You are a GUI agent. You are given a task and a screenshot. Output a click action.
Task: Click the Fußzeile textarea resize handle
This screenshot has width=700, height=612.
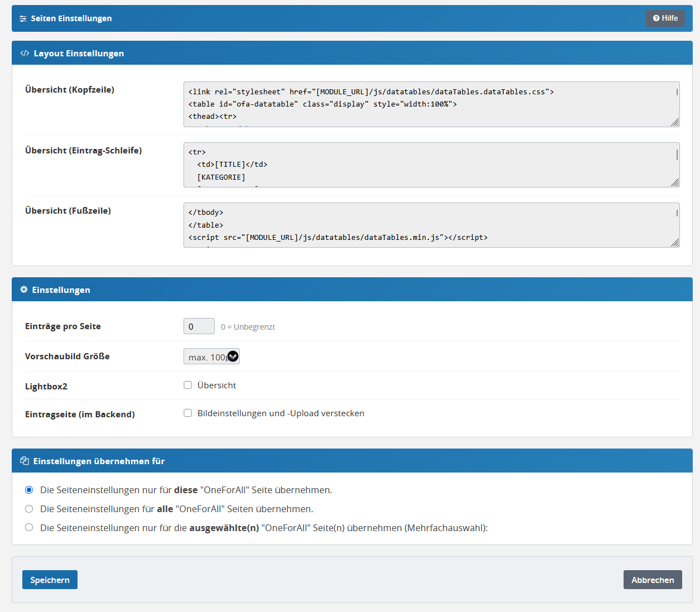tap(675, 243)
